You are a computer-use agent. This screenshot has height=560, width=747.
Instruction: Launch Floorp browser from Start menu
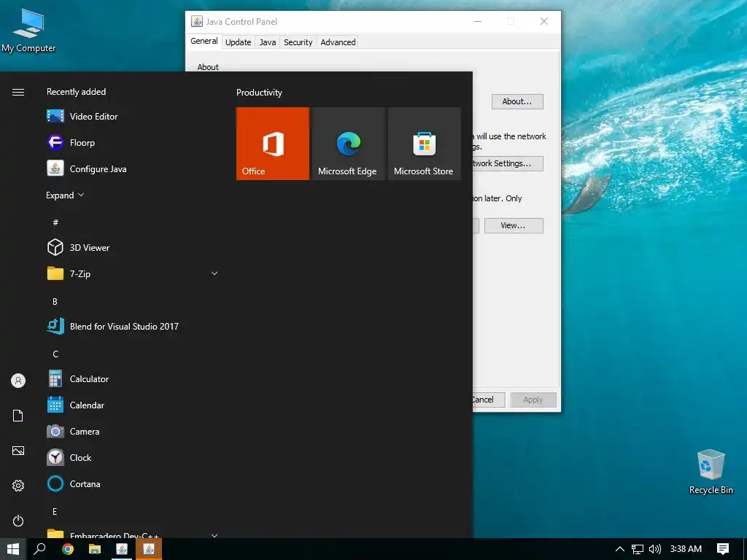[133, 142]
